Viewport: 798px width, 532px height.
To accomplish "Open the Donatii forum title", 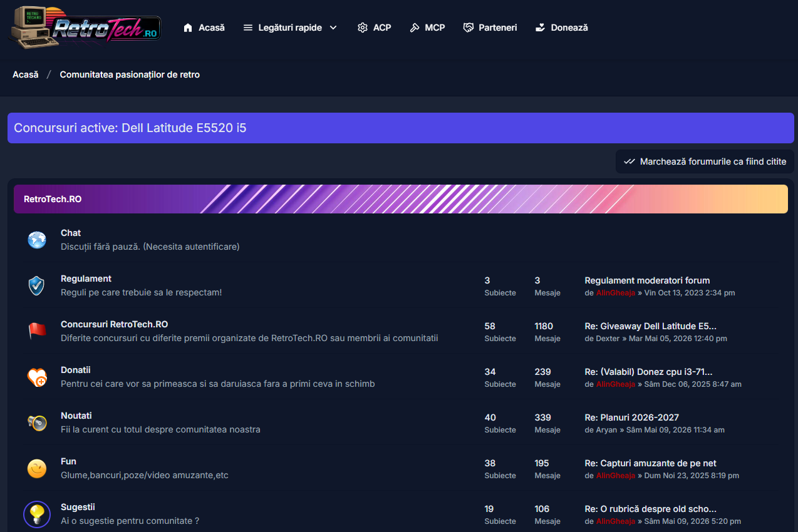I will 76,370.
